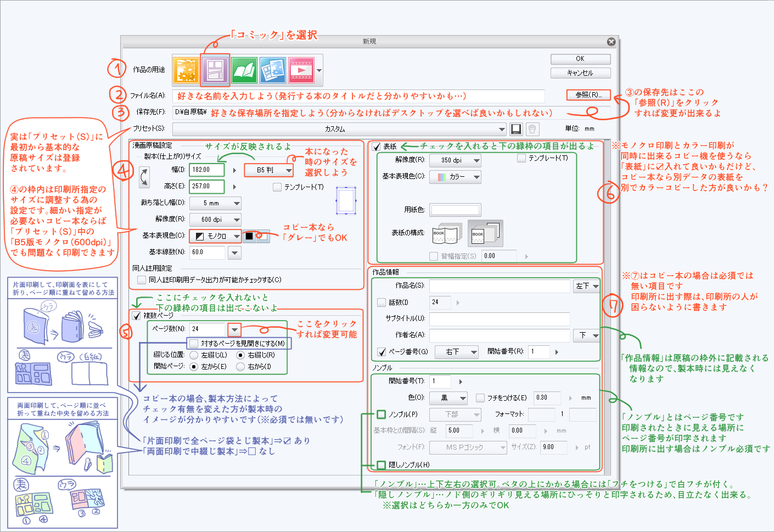Screen dimensions: 774x532
Task: Toggle the ノンブル(P) checkbox
Action: tap(382, 414)
